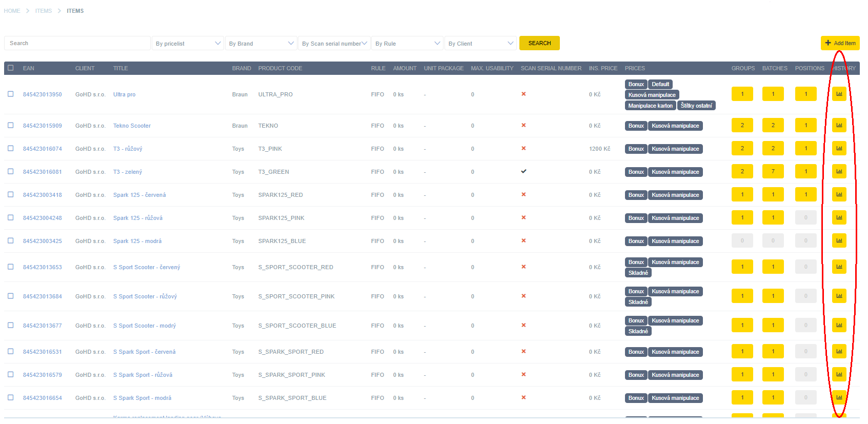Image resolution: width=868 pixels, height=424 pixels.
Task: Open history icon for S Spark Sport - červená
Action: 839,352
